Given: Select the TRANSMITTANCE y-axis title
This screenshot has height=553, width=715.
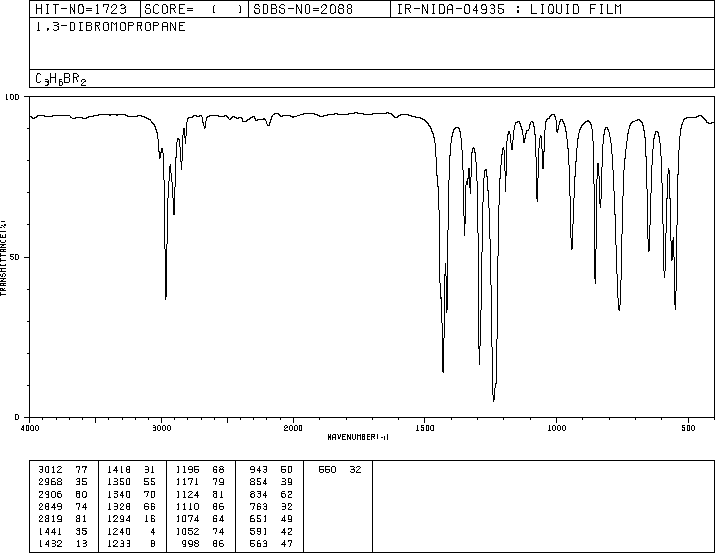Looking at the screenshot, I should (3, 258).
